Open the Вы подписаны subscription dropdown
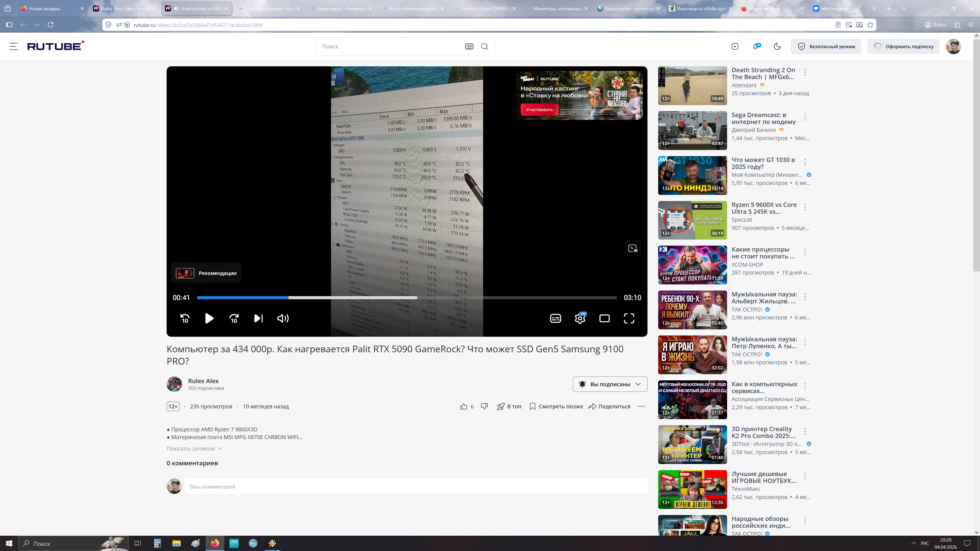 (x=610, y=384)
